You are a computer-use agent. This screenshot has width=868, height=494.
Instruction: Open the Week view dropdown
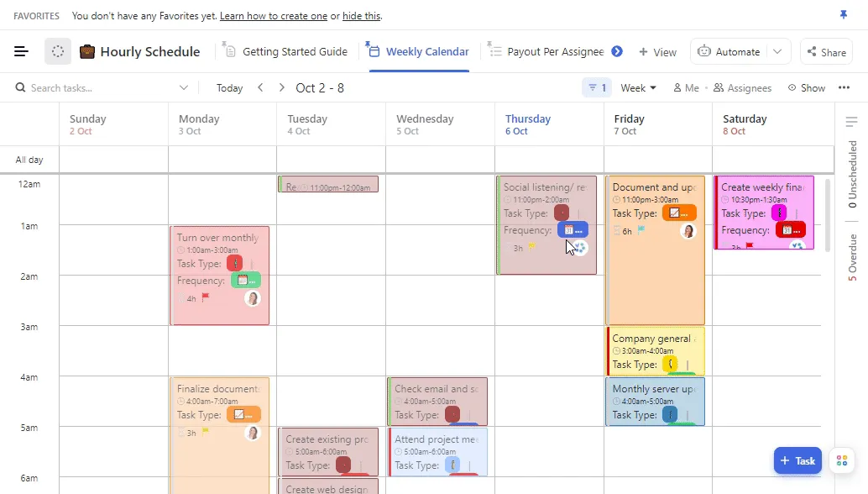pos(638,87)
